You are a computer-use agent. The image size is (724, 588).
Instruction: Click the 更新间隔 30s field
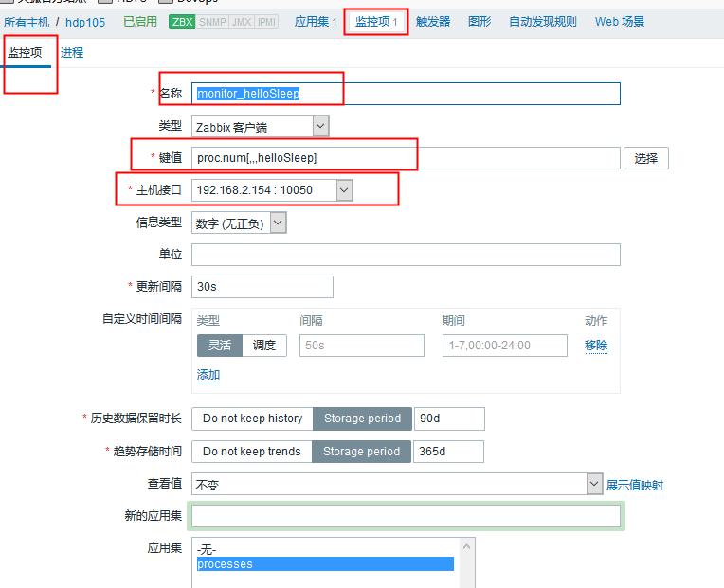[x=262, y=287]
